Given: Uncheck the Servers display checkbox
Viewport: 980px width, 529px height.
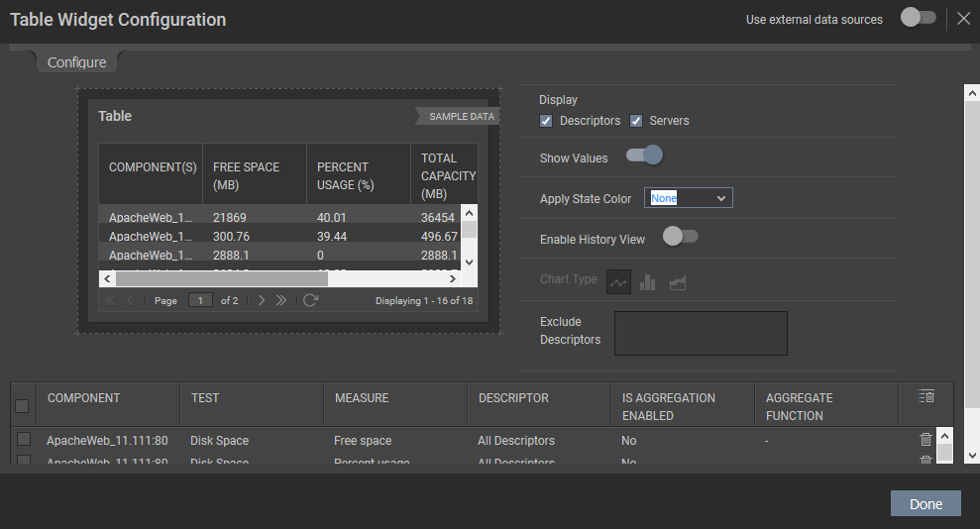Looking at the screenshot, I should tap(635, 121).
